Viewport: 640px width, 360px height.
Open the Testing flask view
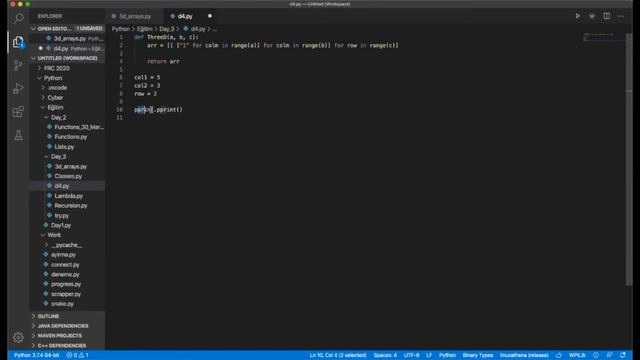(18, 135)
